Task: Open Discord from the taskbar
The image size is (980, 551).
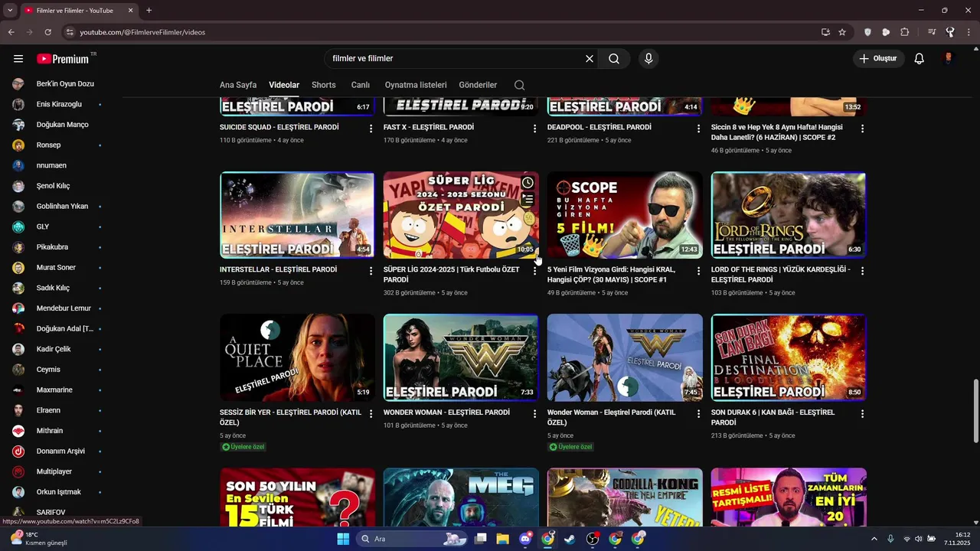Action: [525, 539]
